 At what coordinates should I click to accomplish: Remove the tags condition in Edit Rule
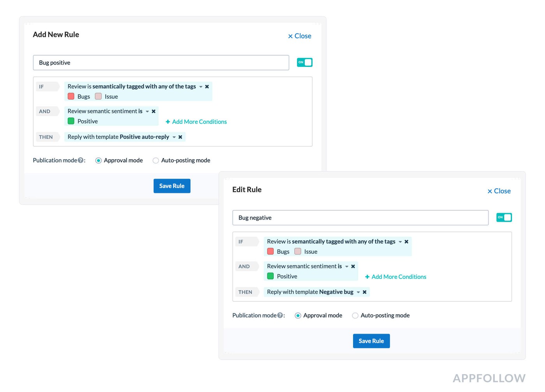[x=406, y=242]
